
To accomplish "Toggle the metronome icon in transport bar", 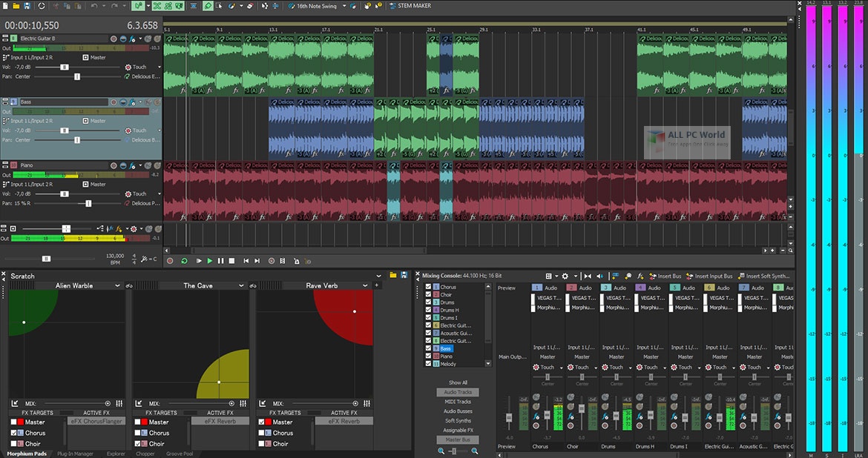I will pos(297,261).
